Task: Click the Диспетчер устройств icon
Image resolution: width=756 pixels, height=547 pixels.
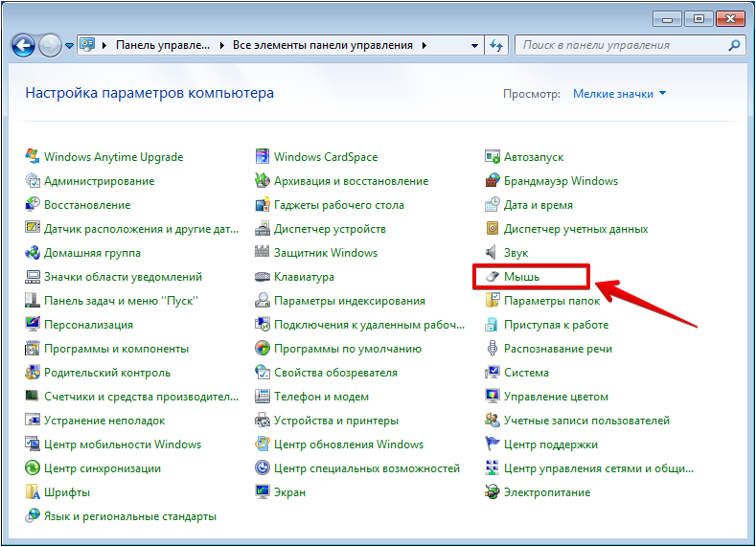Action: [x=263, y=228]
